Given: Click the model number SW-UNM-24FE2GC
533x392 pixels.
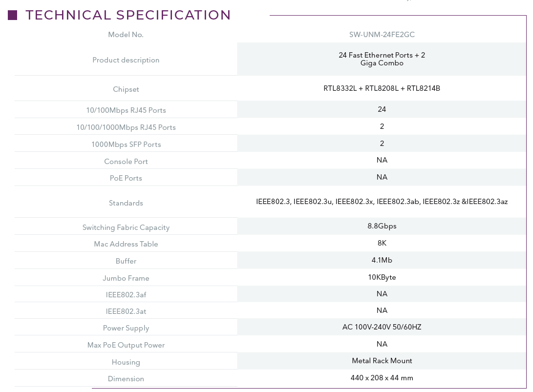Looking at the screenshot, I should point(382,35).
